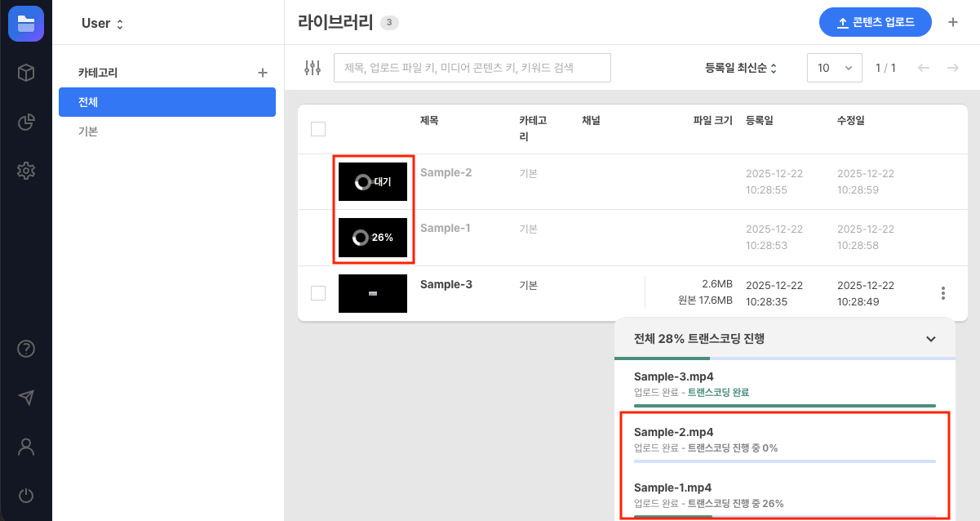Open the 등록일 최신순 sort dropdown
The height and width of the screenshot is (521, 980).
point(740,68)
